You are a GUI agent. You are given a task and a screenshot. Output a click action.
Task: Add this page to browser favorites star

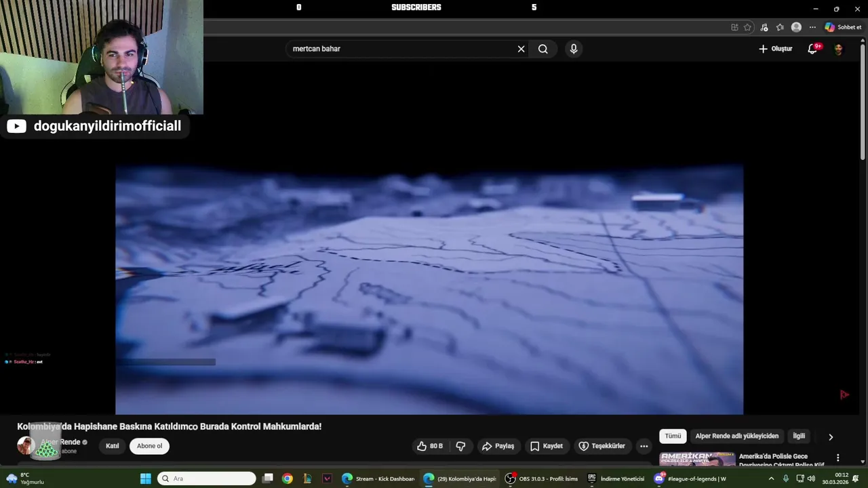click(747, 27)
